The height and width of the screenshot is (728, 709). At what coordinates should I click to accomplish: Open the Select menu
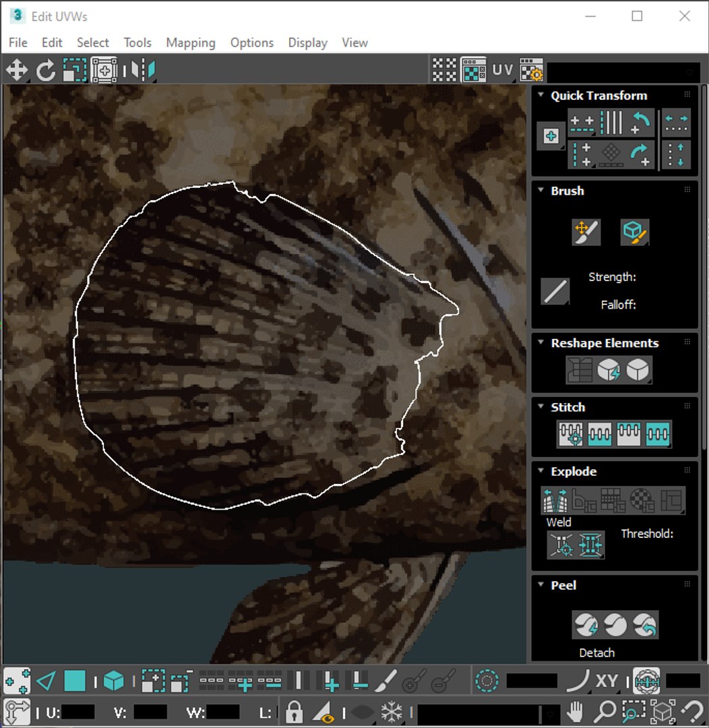(x=93, y=42)
